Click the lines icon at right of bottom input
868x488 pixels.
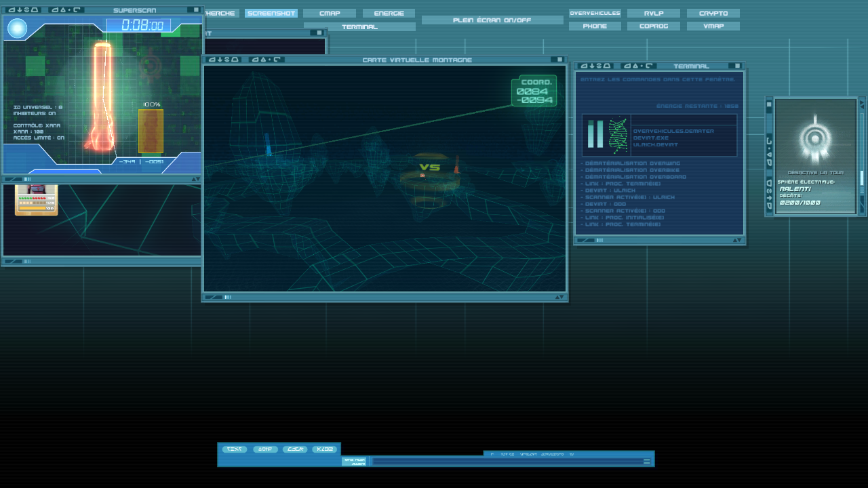tap(647, 462)
